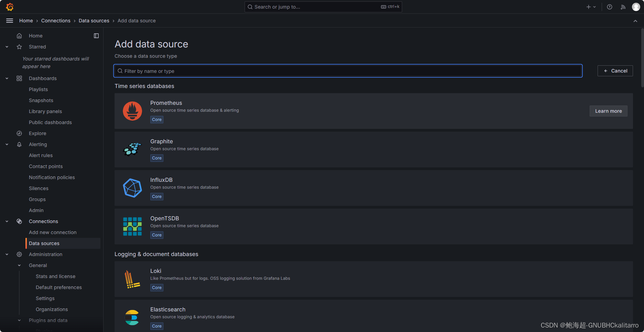Open the Alerting Admin item
Screen dimensions: 644x332
36,210
